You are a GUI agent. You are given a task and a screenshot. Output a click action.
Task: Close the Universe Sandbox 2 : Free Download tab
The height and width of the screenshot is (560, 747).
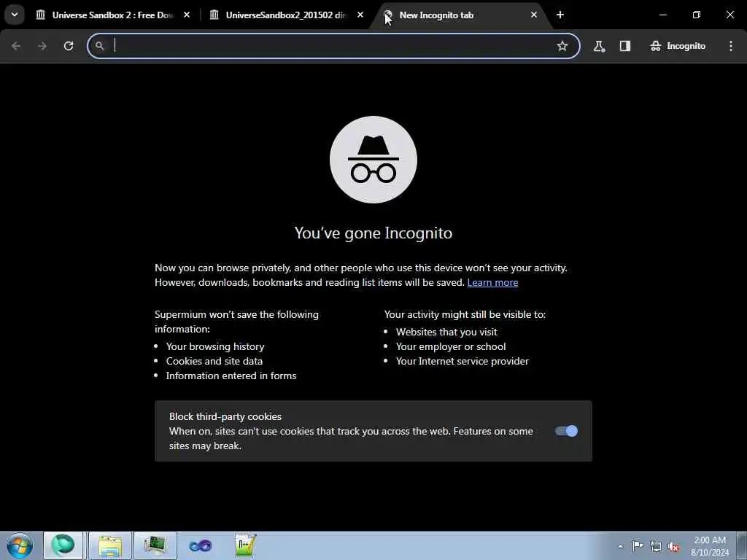click(187, 15)
